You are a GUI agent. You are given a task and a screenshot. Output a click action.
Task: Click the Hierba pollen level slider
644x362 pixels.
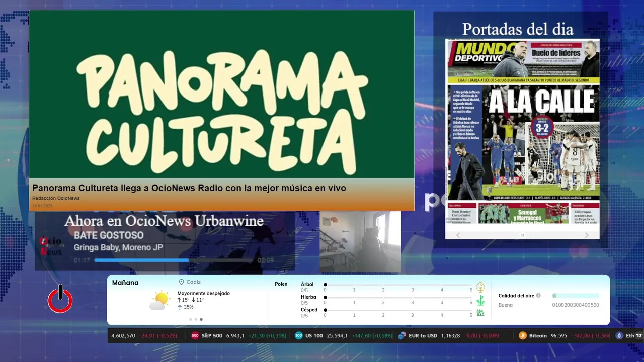coord(398,298)
